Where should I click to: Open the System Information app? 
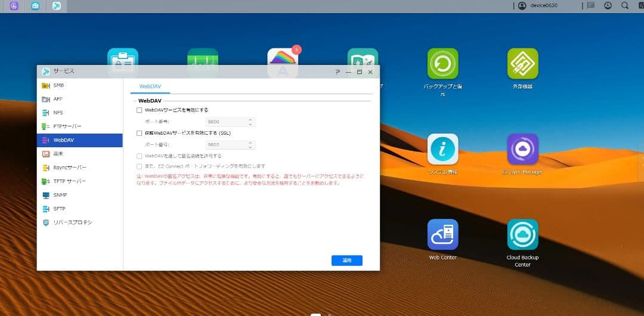(442, 149)
